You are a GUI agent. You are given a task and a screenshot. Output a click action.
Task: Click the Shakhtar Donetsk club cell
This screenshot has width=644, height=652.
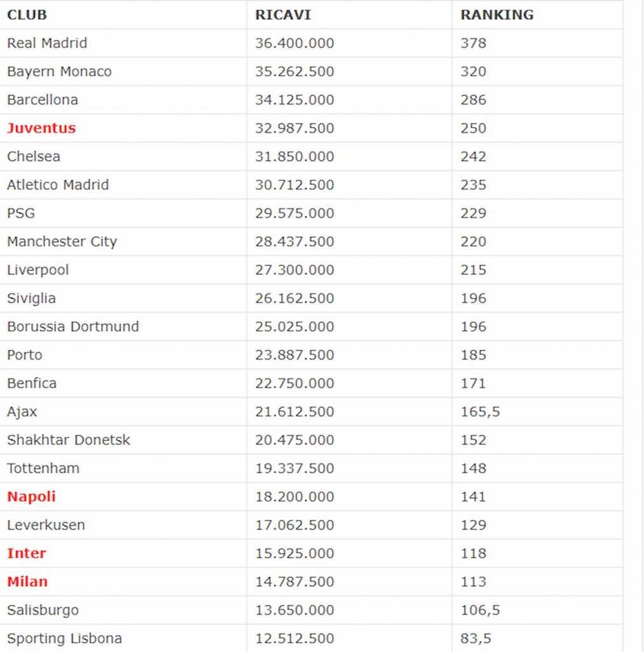123,440
